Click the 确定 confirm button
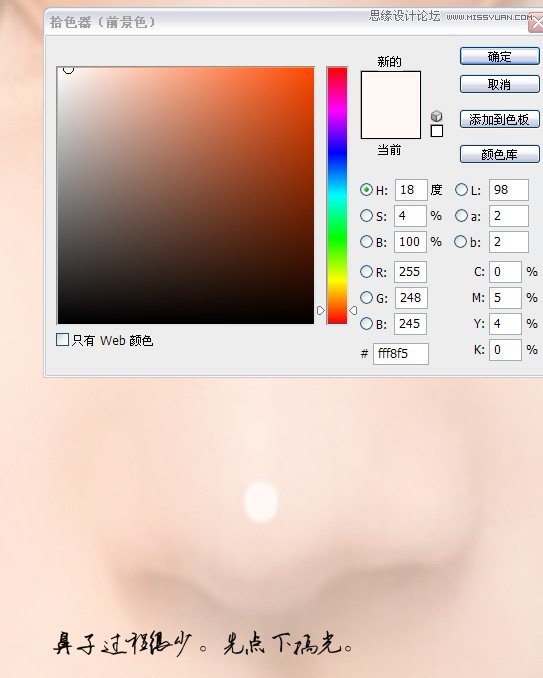Viewport: 543px width, 678px height. click(x=499, y=57)
